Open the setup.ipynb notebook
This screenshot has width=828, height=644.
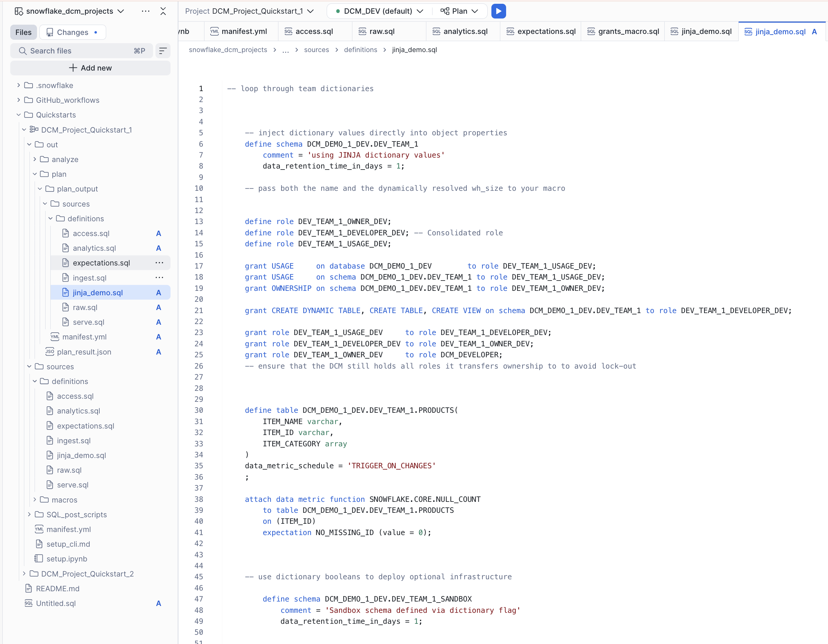[67, 558]
